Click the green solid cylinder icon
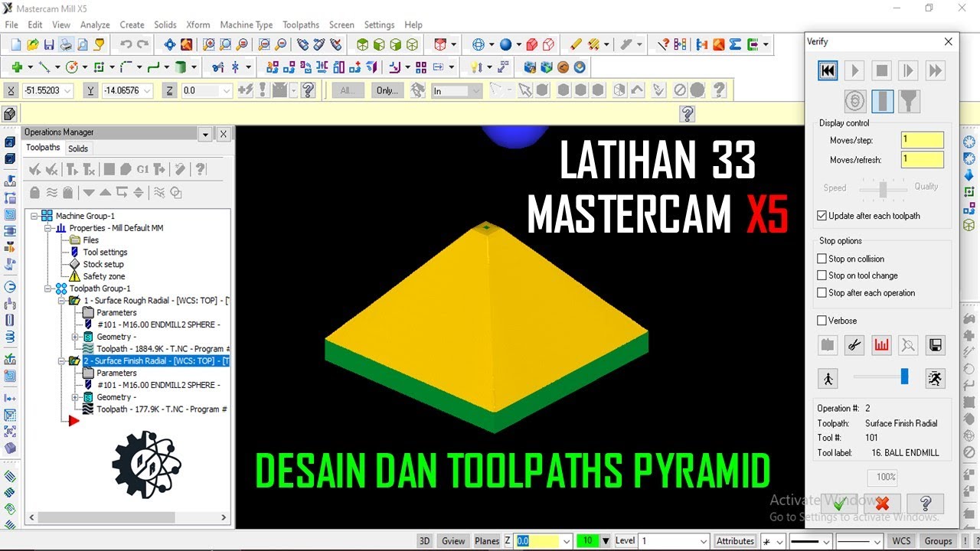 [x=181, y=67]
